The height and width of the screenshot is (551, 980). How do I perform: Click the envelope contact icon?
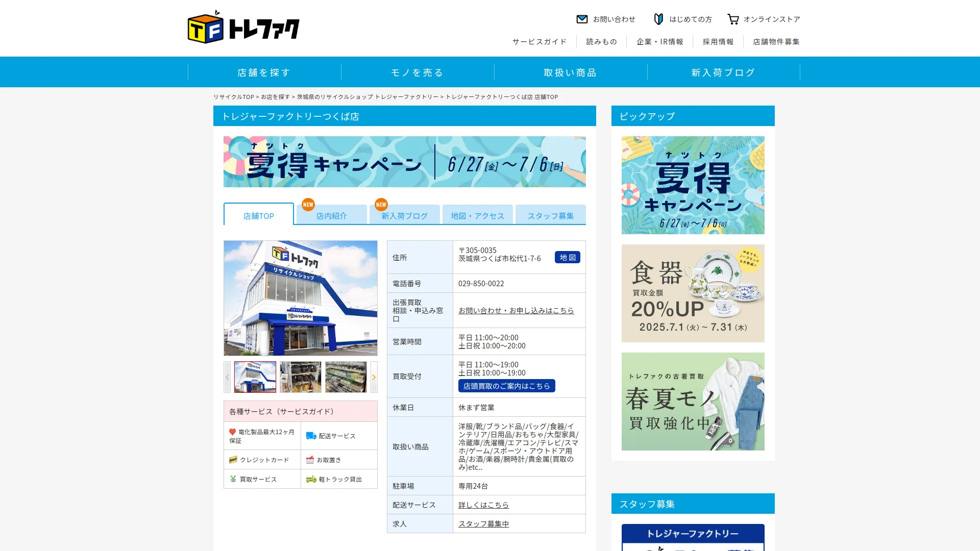coord(582,19)
